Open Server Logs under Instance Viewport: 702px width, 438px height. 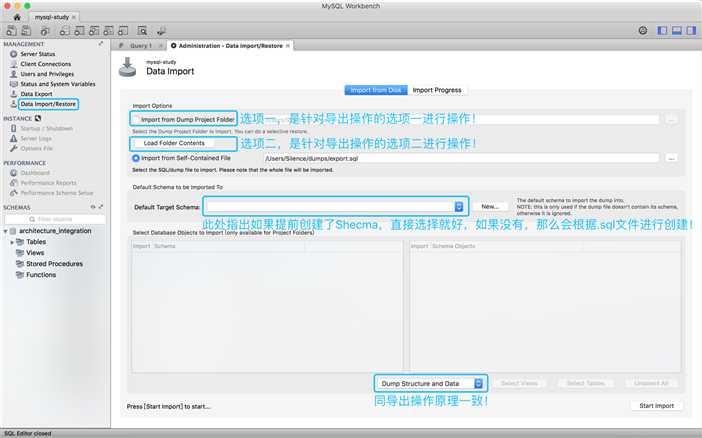(x=36, y=138)
